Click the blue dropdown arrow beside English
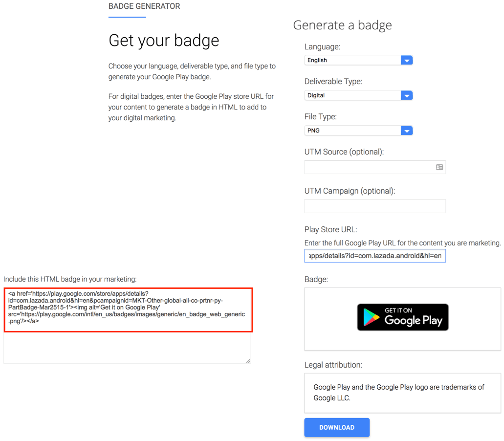The width and height of the screenshot is (504, 441). click(407, 60)
